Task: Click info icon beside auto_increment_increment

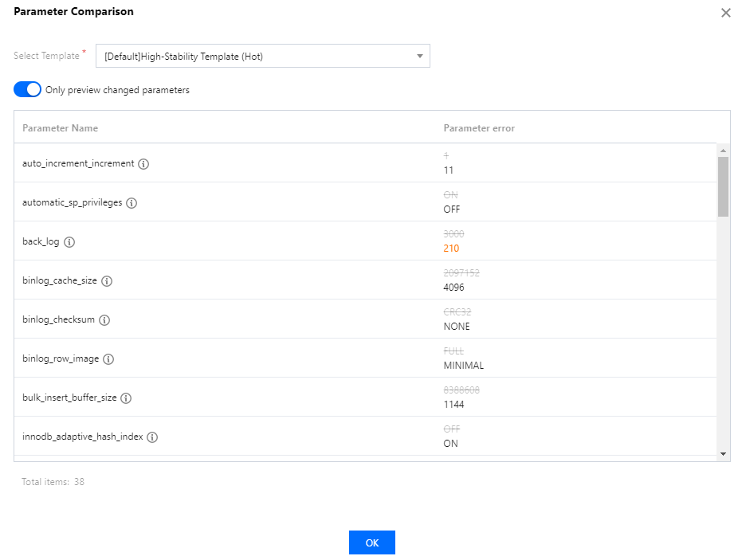Action: click(143, 164)
